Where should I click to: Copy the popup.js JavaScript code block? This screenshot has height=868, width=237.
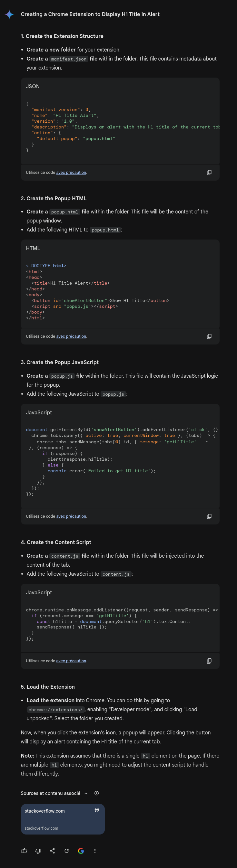click(x=209, y=516)
